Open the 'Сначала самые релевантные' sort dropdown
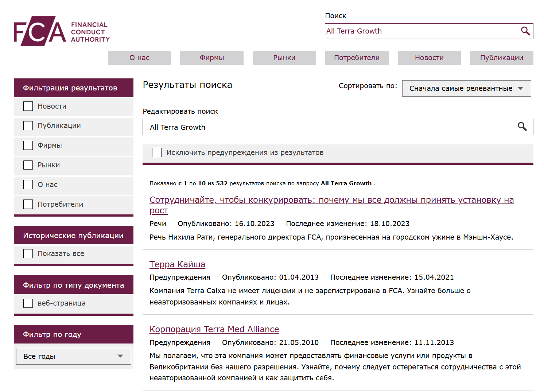The image size is (544, 392). tap(466, 88)
